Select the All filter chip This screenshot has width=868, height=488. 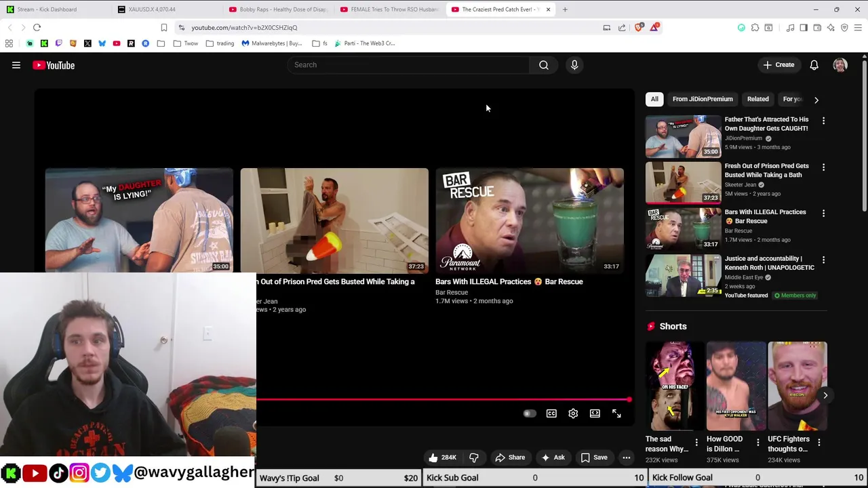(x=654, y=99)
